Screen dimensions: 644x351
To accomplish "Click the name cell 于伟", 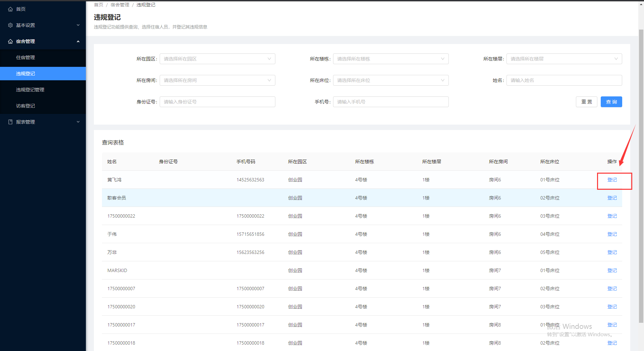I will [112, 234].
